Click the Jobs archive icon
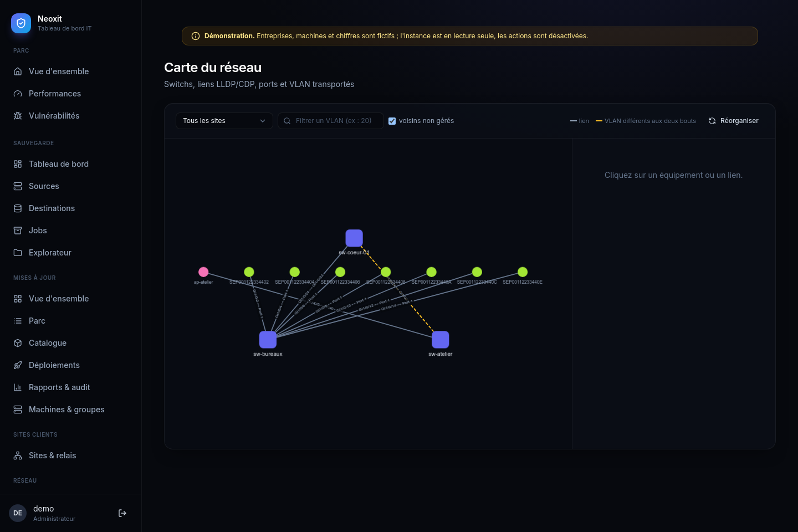Image resolution: width=798 pixels, height=532 pixels. click(18, 231)
